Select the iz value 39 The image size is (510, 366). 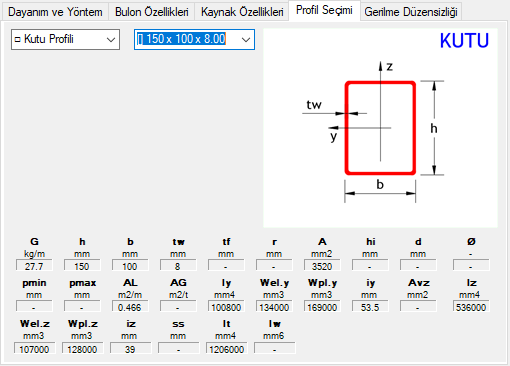coord(131,348)
